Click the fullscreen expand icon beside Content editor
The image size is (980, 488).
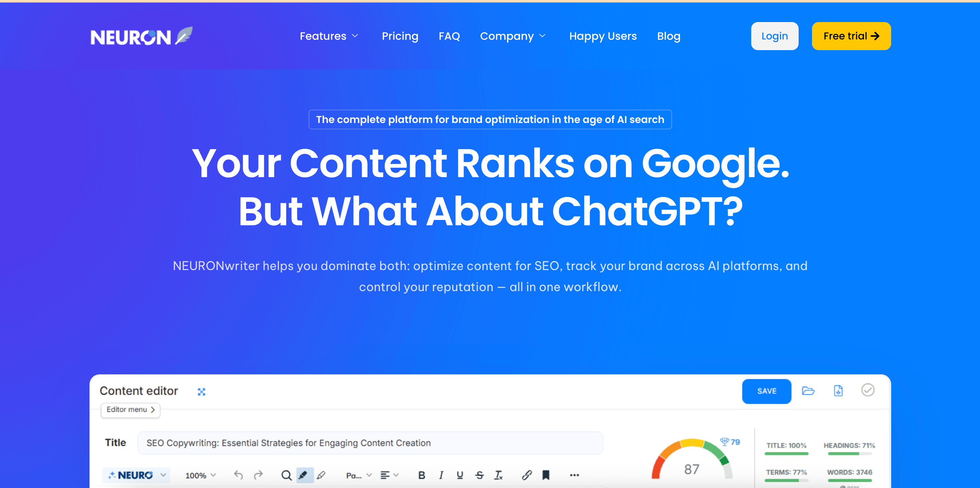point(201,392)
